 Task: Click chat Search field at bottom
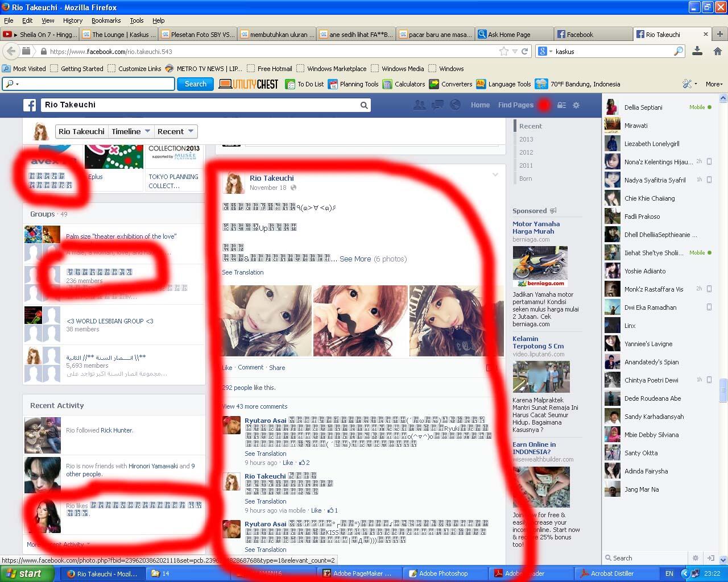(x=646, y=558)
